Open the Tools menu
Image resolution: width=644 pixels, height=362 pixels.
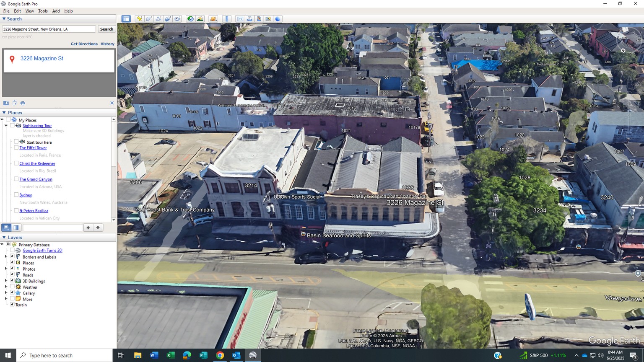[x=43, y=11]
